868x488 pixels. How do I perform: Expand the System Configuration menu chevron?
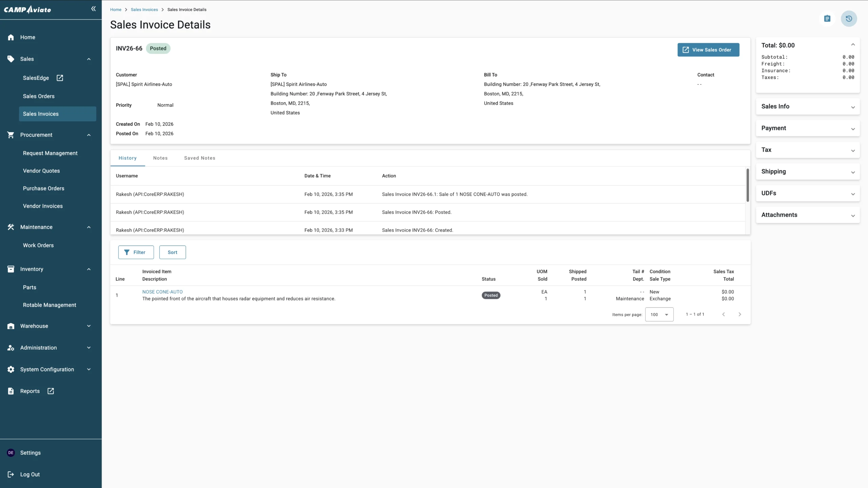pos(89,369)
